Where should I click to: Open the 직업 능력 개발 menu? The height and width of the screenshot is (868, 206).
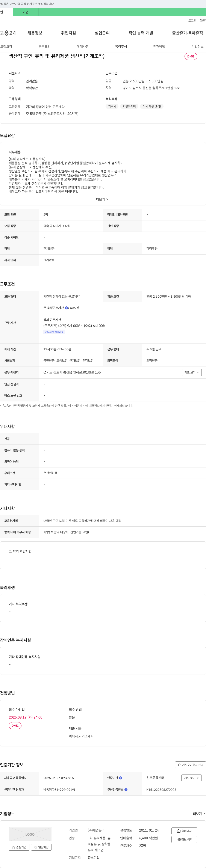pos(141,33)
